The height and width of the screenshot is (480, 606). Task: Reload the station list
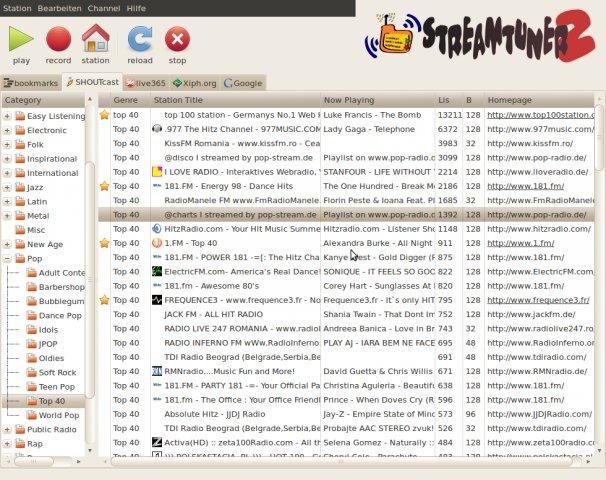point(140,40)
